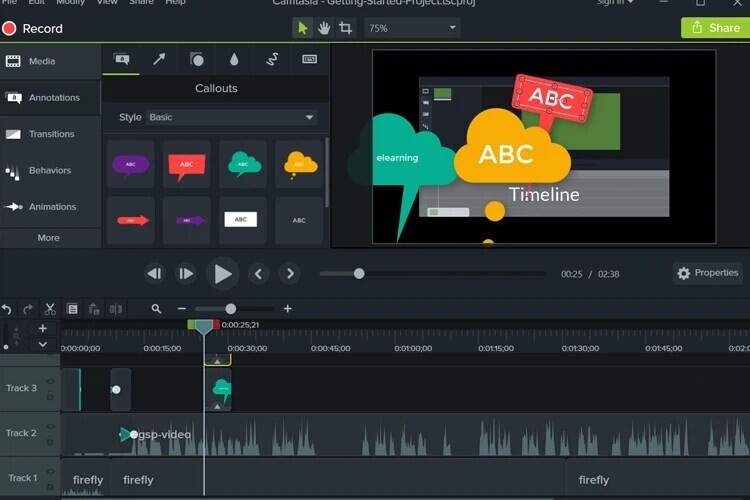Open the Transitions tab in sidebar
This screenshot has width=750, height=500.
[51, 134]
